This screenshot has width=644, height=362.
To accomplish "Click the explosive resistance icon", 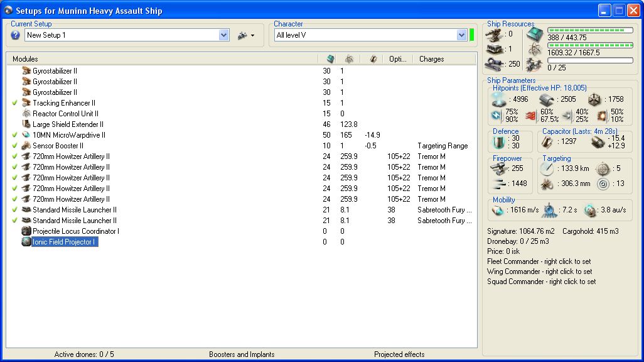I will 602,116.
